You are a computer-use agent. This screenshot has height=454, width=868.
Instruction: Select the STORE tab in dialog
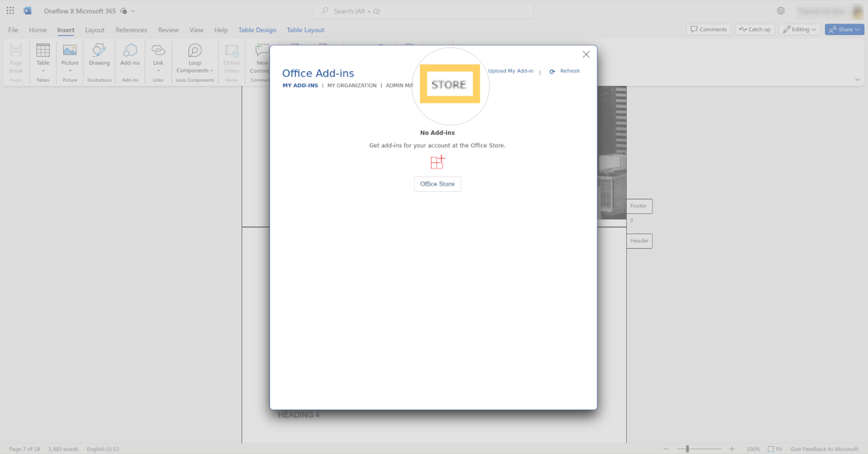pyautogui.click(x=449, y=84)
